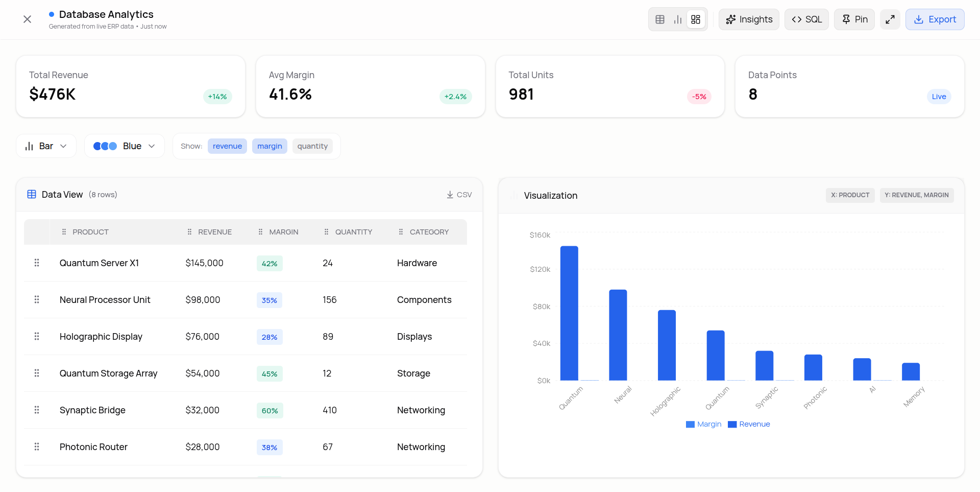Expand view to fullscreen

pyautogui.click(x=890, y=19)
